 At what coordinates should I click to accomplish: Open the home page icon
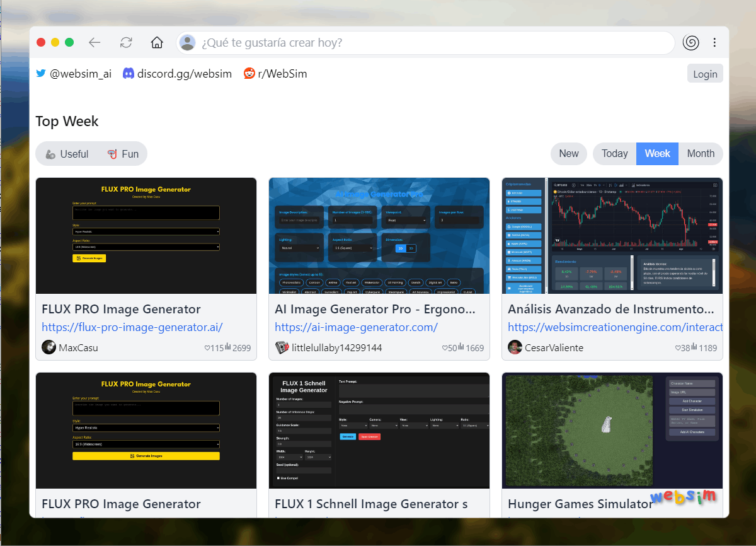click(157, 42)
